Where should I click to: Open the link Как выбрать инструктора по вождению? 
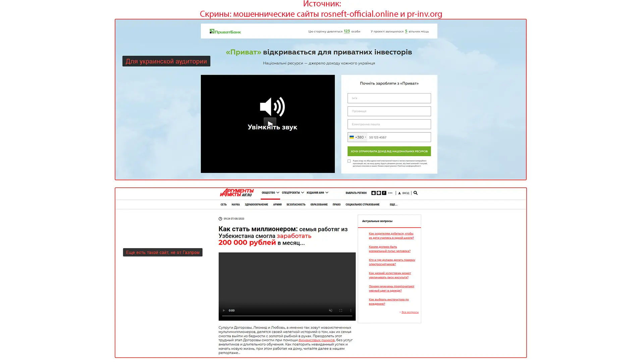389,301
